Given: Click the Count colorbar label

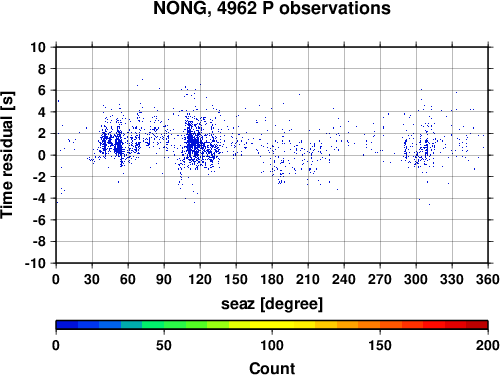Looking at the screenshot, I should click(x=272, y=368).
